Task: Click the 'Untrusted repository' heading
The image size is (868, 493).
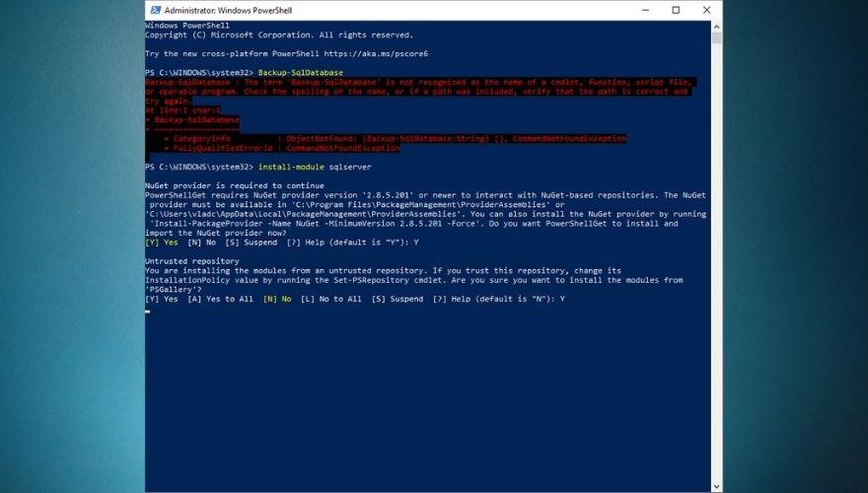Action: click(x=192, y=261)
